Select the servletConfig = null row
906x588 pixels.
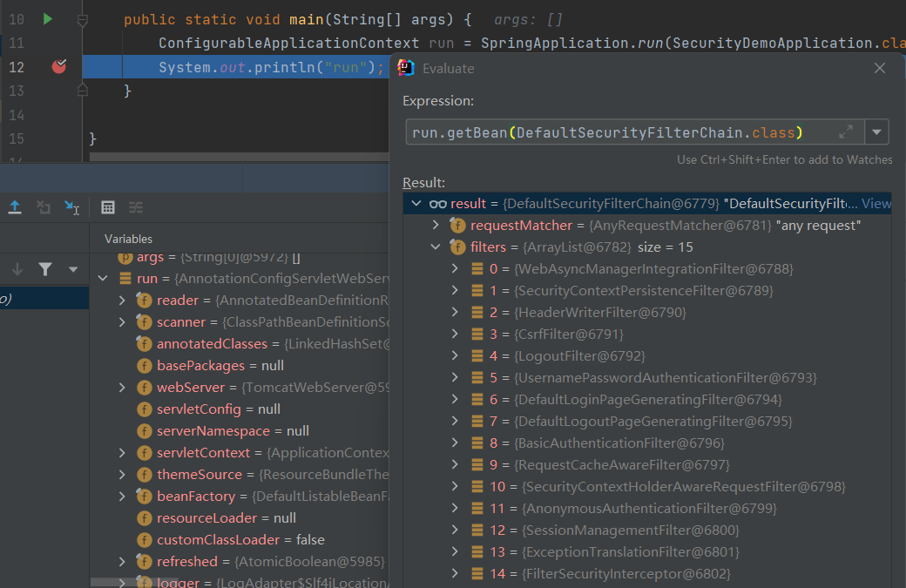coord(240,409)
